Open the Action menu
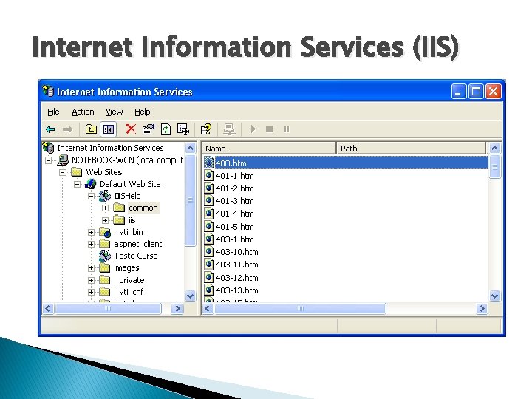The image size is (532, 399). (x=83, y=112)
